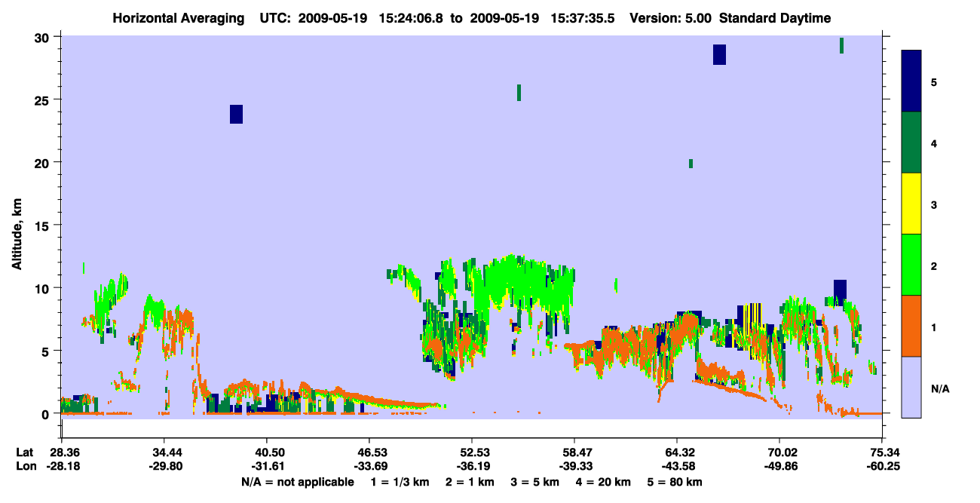This screenshot has height=503, width=980.
Task: Click the 'Lat' row label
Action: (x=24, y=452)
